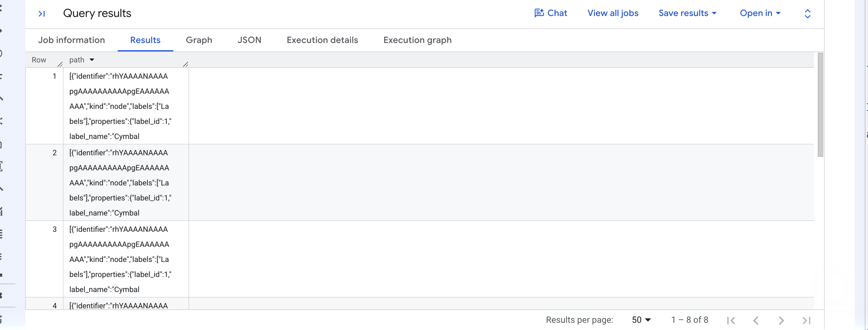Go to first page of results
This screenshot has height=330, width=868.
(x=731, y=320)
